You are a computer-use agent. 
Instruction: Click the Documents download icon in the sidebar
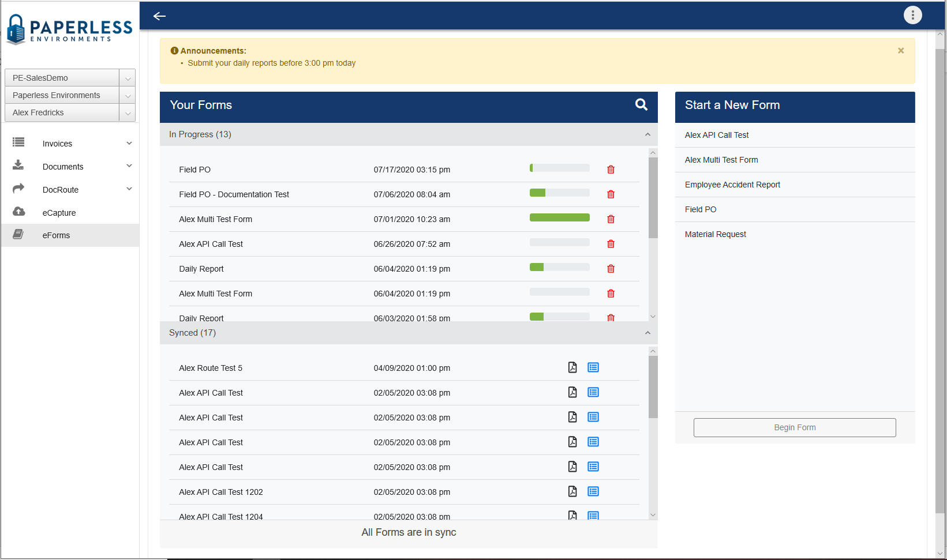pos(18,165)
